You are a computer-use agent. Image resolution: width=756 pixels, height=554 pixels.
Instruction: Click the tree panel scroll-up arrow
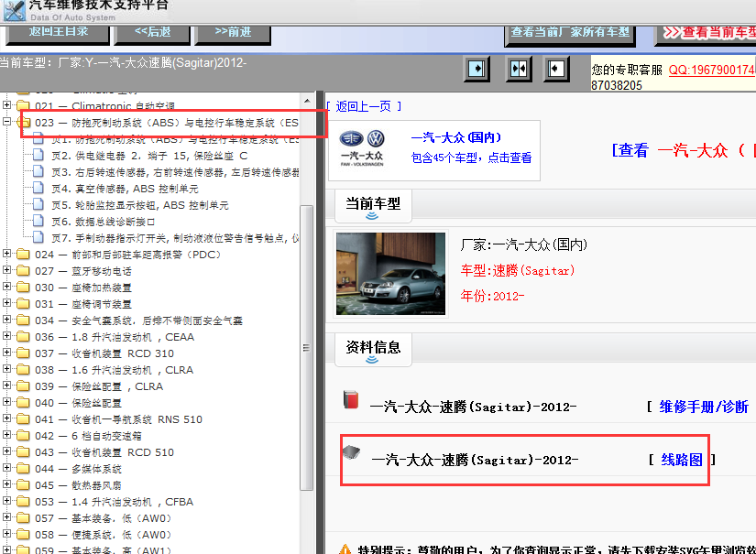pyautogui.click(x=307, y=101)
